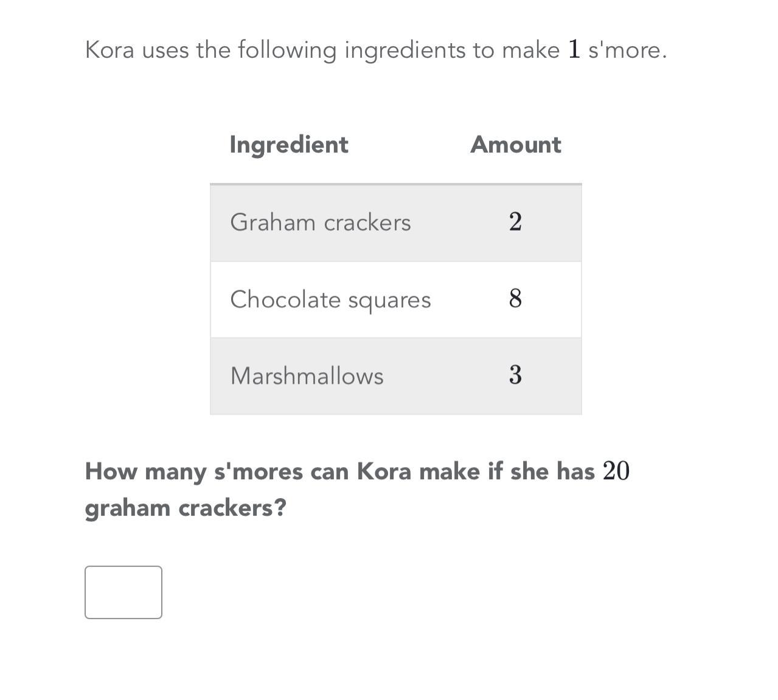
Task: Click the word following in the intro sentence
Action: (287, 50)
